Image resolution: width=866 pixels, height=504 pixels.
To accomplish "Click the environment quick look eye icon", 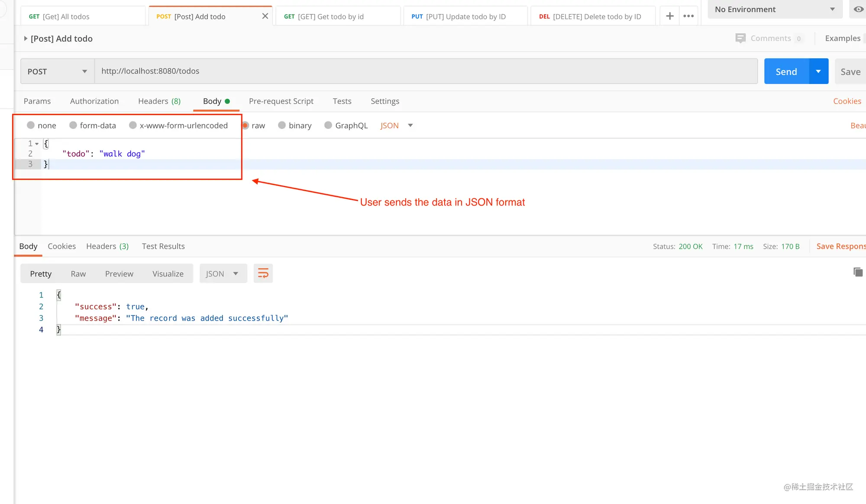I will coord(858,9).
